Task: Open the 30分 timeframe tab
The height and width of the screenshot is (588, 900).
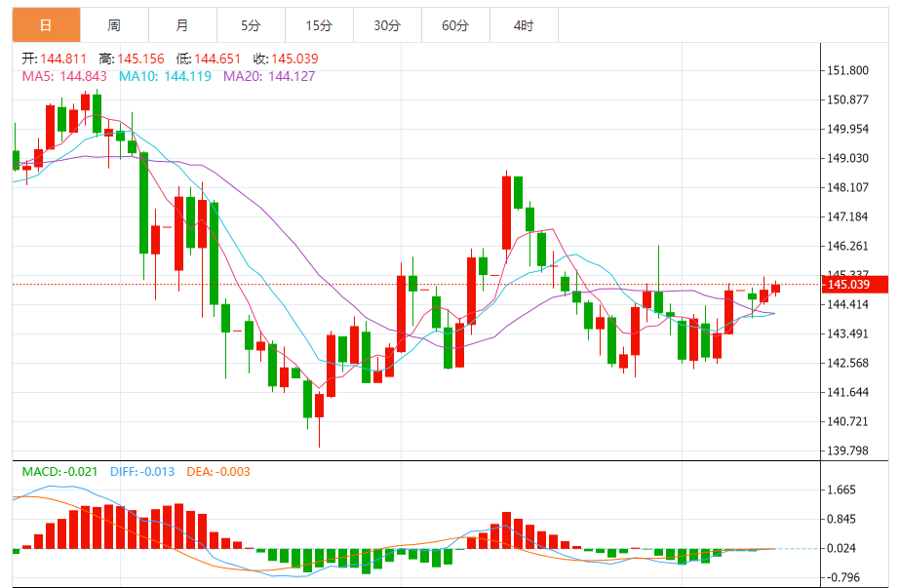Action: coord(387,25)
